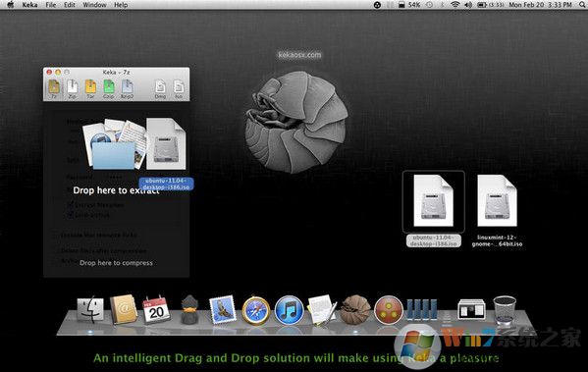
Task: Open the Trash in the Dock
Action: (x=505, y=310)
